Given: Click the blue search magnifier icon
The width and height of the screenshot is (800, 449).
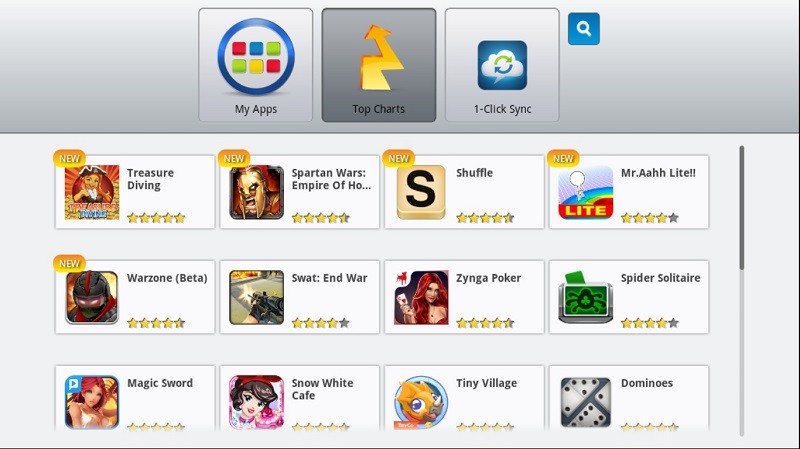Looking at the screenshot, I should (x=584, y=29).
